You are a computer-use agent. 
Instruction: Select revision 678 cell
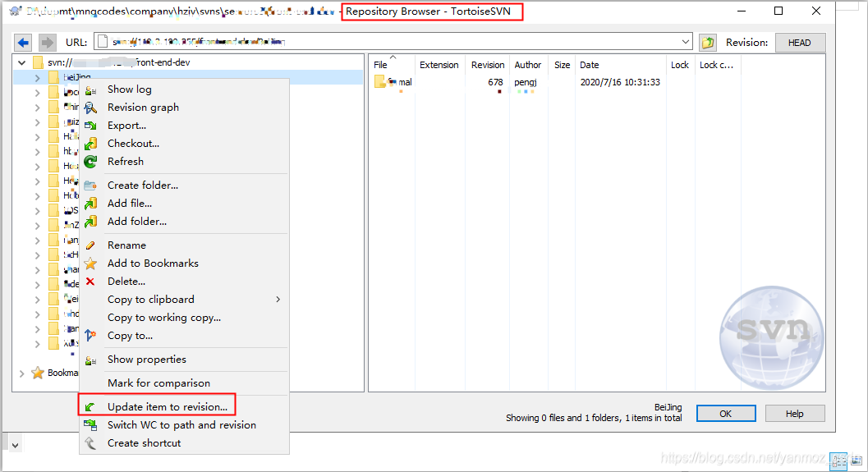[495, 82]
